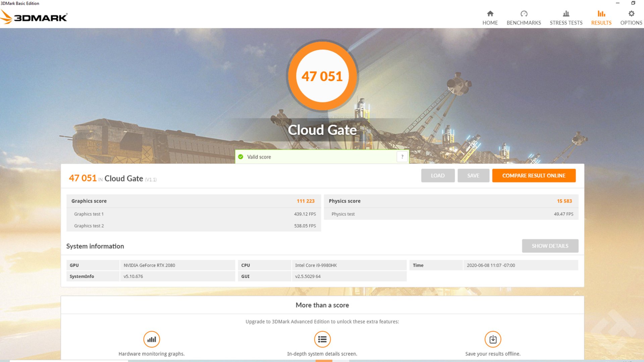
Task: Open the Home page house icon
Action: [490, 14]
